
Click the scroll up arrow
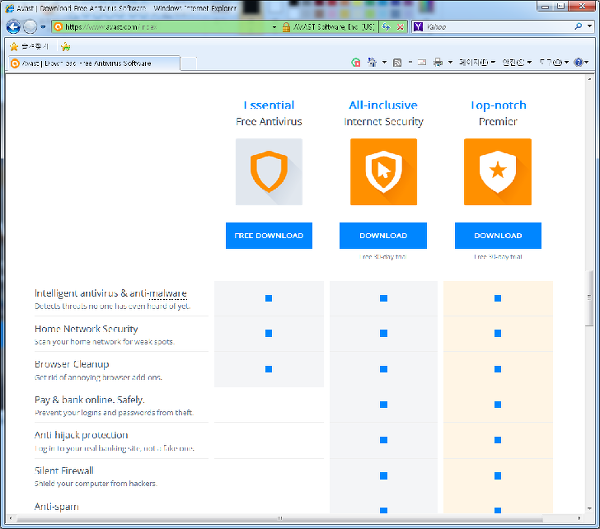(x=589, y=79)
